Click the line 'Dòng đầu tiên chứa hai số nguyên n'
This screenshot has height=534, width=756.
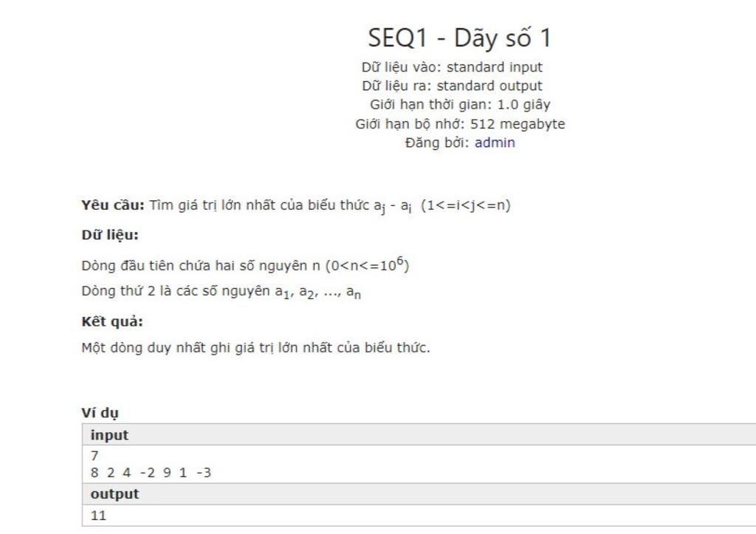click(245, 264)
